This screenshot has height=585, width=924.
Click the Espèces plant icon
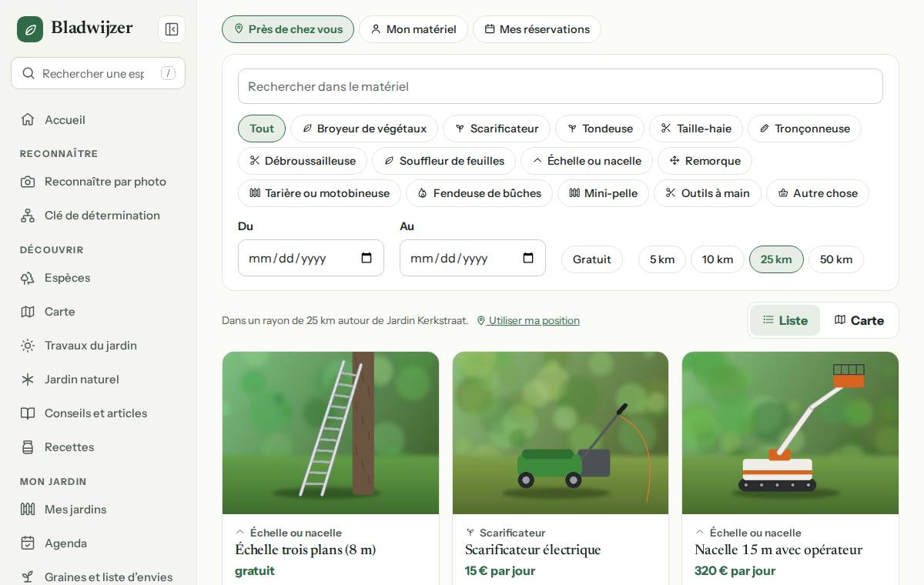tap(28, 278)
